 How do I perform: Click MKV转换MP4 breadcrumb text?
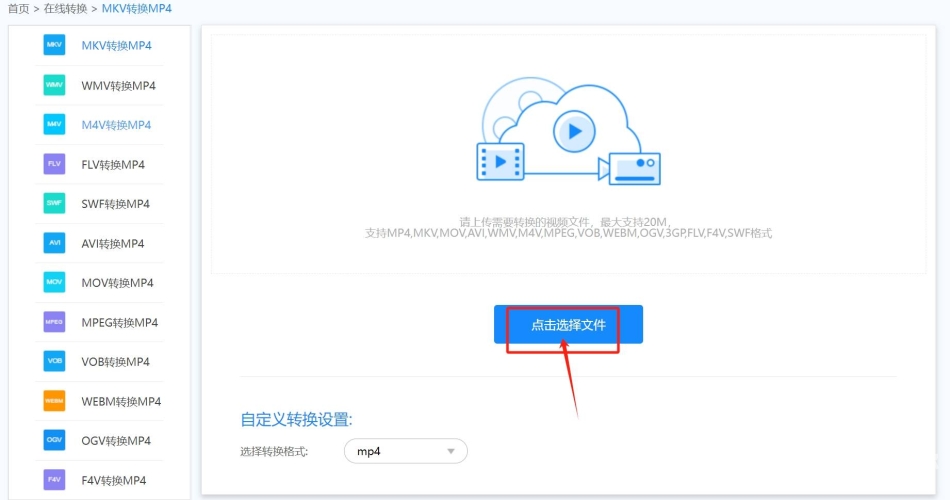pyautogui.click(x=137, y=8)
